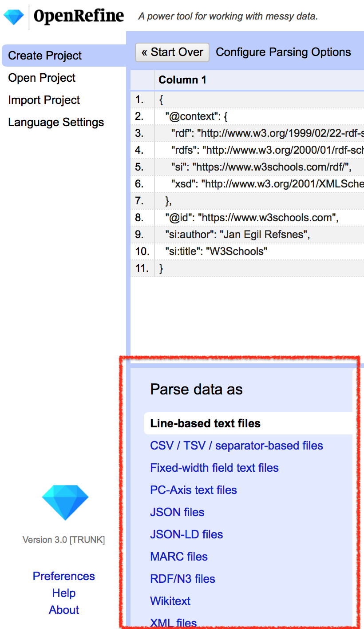This screenshot has width=364, height=629.
Task: Click the OpenRefine title text
Action: [79, 16]
